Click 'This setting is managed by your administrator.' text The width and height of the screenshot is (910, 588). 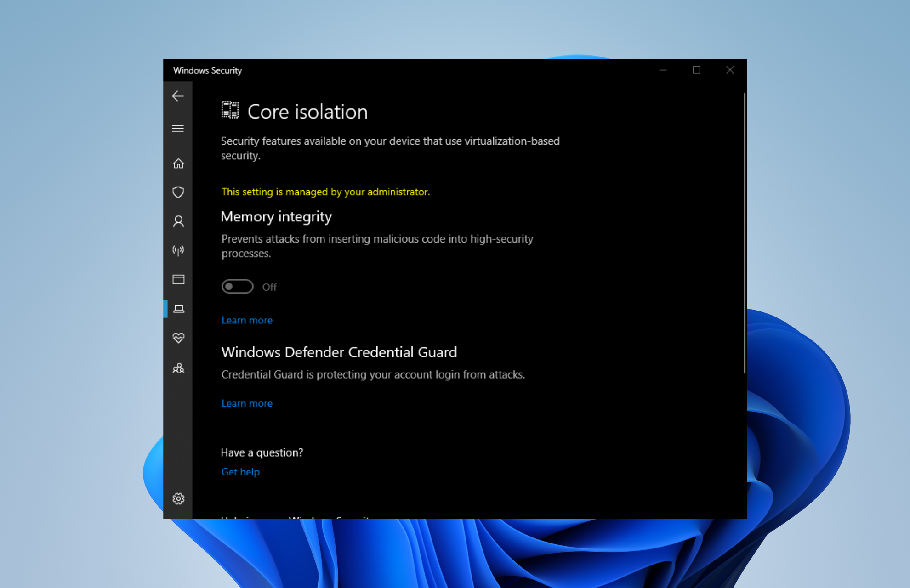[x=325, y=192]
